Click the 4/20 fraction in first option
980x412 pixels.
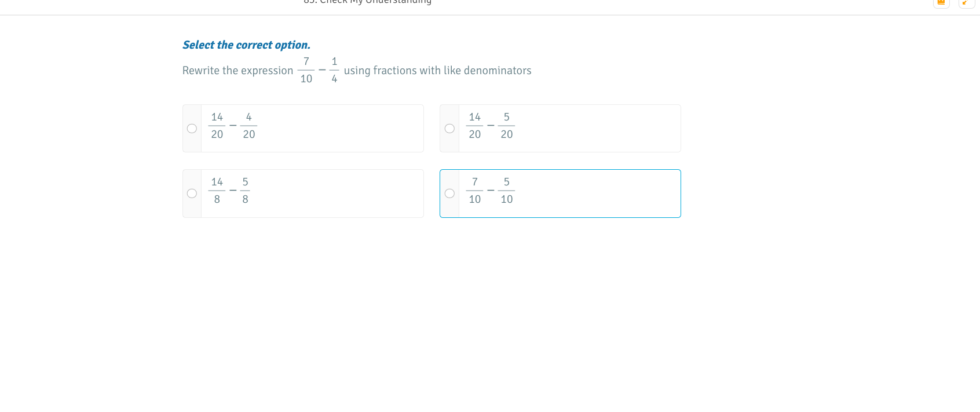[248, 126]
